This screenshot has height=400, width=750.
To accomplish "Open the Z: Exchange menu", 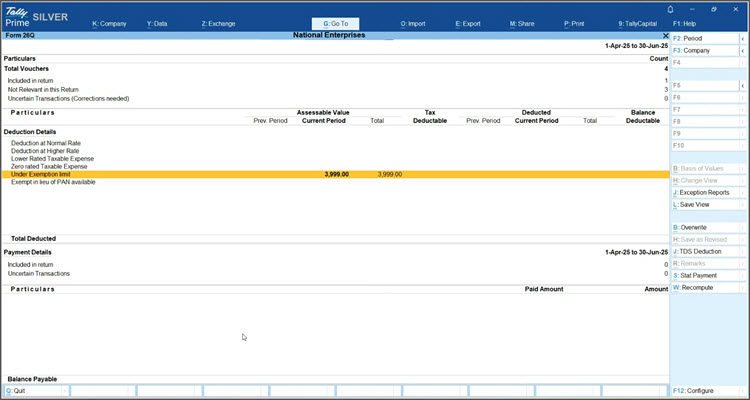I will (x=218, y=24).
